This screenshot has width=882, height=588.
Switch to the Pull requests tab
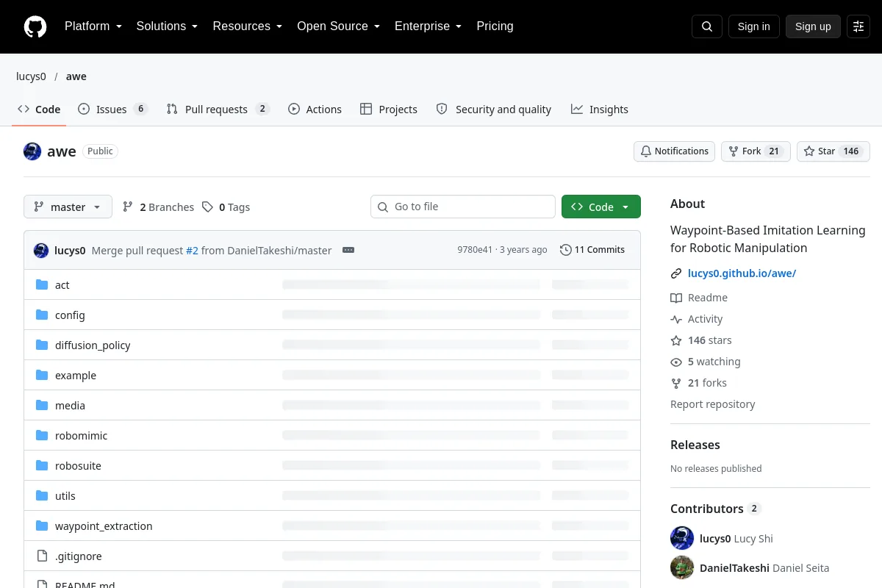[x=218, y=109]
